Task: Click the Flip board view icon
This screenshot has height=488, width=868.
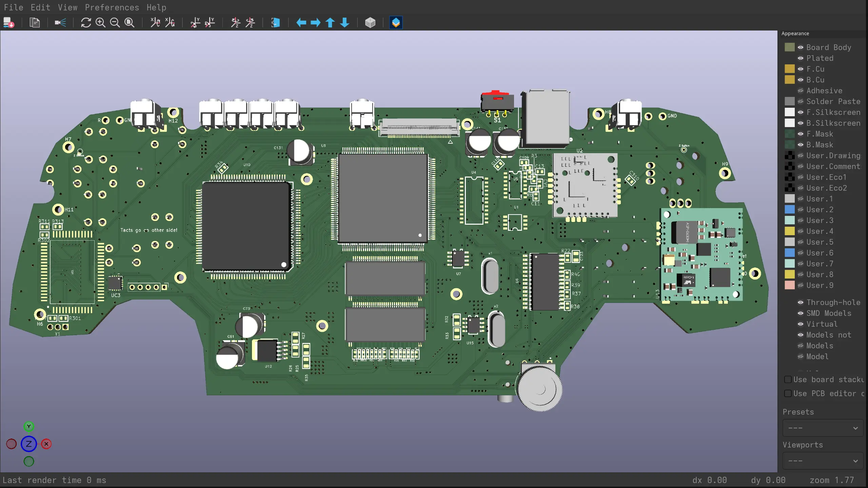Action: pyautogui.click(x=275, y=23)
